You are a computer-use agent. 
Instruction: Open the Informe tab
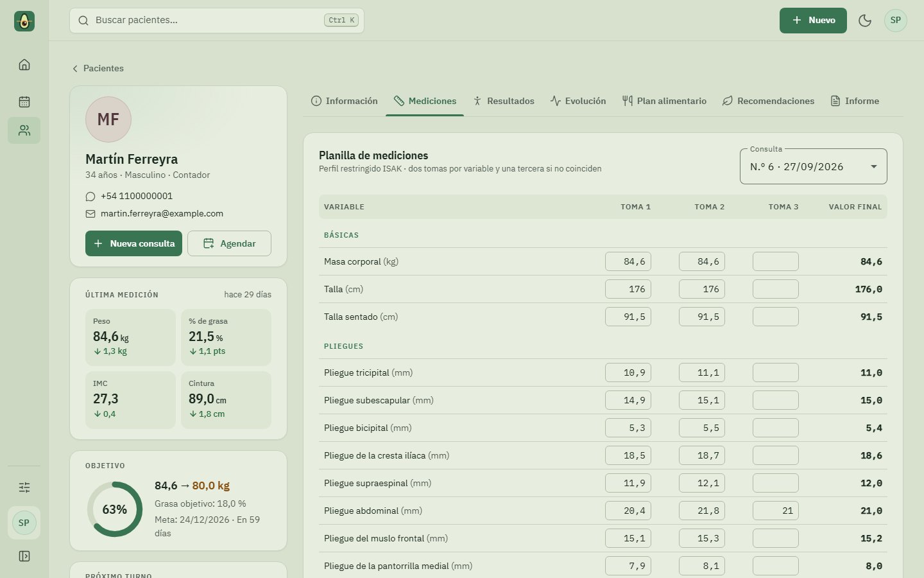[855, 101]
